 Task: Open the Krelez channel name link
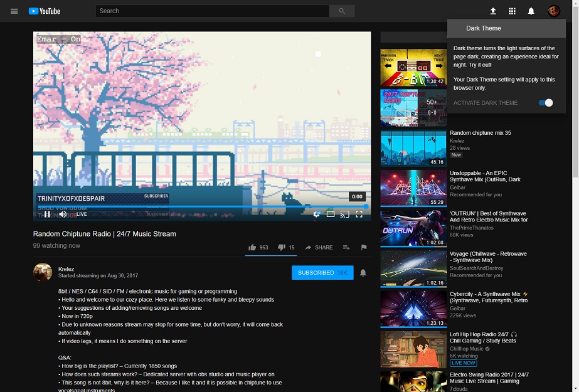point(66,269)
